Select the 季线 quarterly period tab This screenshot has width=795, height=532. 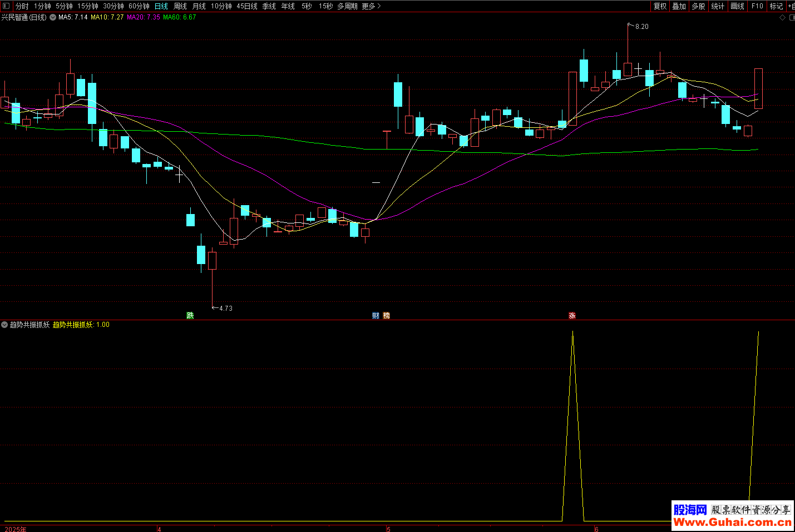click(269, 6)
